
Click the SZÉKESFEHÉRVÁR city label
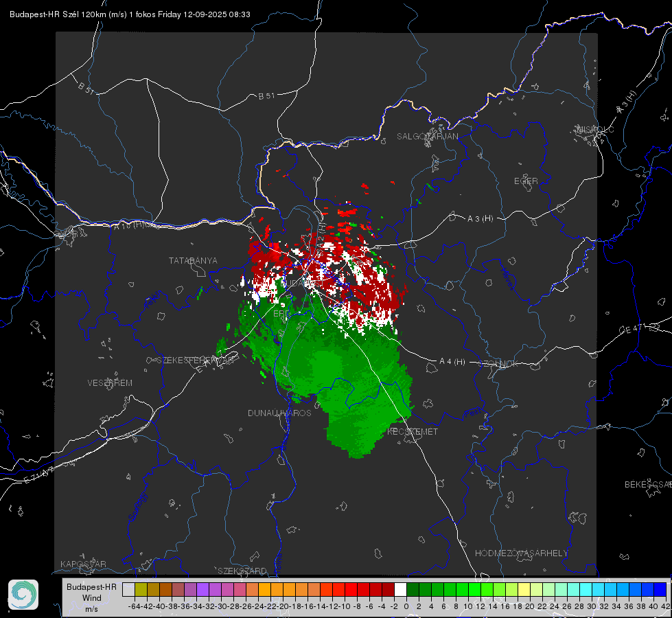196,360
